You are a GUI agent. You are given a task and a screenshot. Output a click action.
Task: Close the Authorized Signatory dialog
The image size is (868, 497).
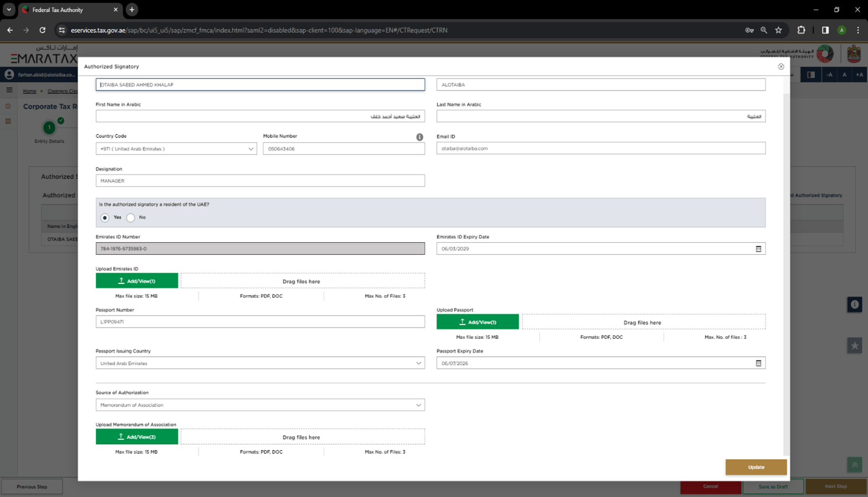pos(781,66)
